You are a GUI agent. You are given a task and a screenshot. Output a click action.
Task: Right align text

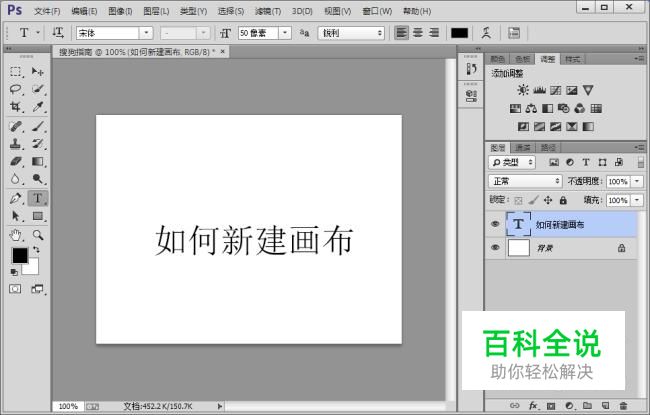coord(434,33)
